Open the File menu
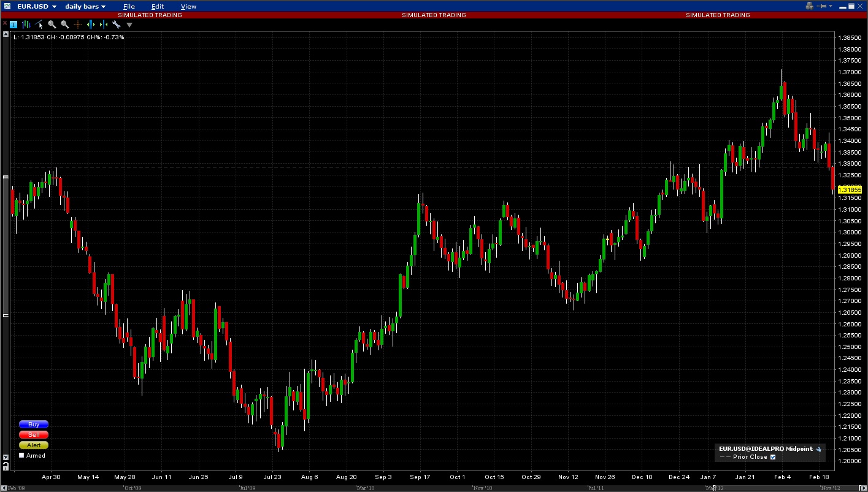Screen dimensions: 868x492 coord(129,6)
